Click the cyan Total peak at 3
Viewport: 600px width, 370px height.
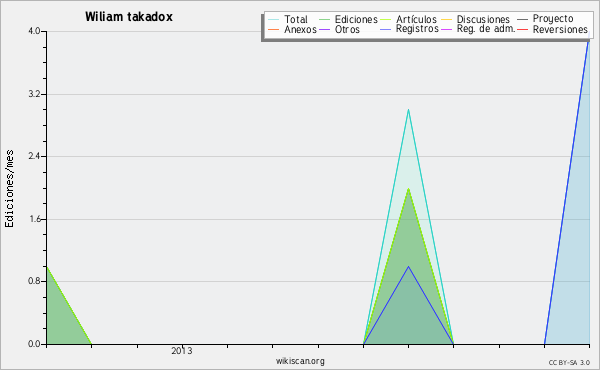[x=408, y=110]
